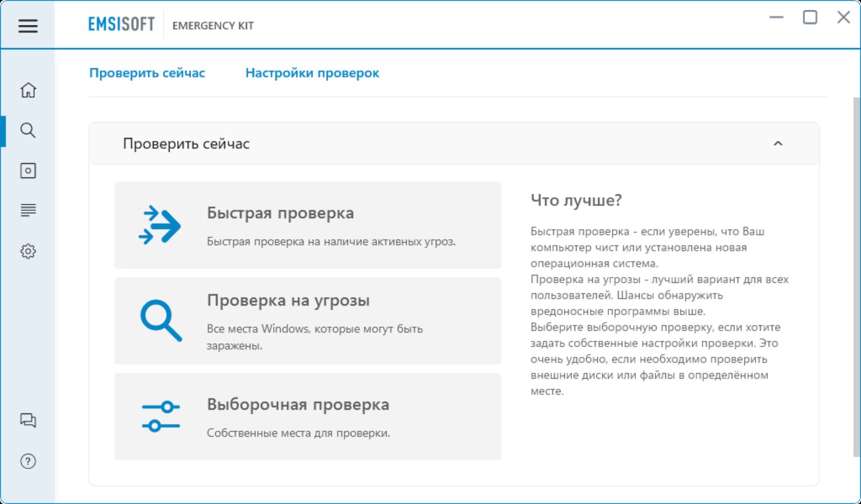Click the Быстрая проверка arrows icon
The height and width of the screenshot is (504, 861).
pyautogui.click(x=160, y=225)
